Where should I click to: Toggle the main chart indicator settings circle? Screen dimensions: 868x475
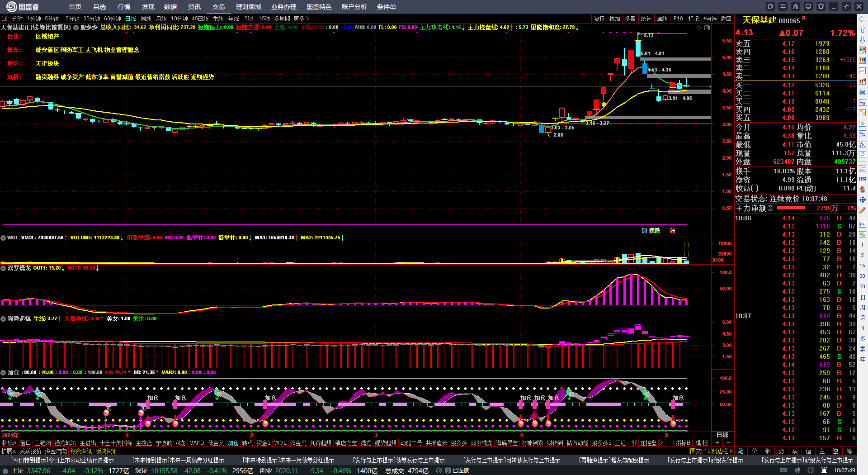pos(76,27)
